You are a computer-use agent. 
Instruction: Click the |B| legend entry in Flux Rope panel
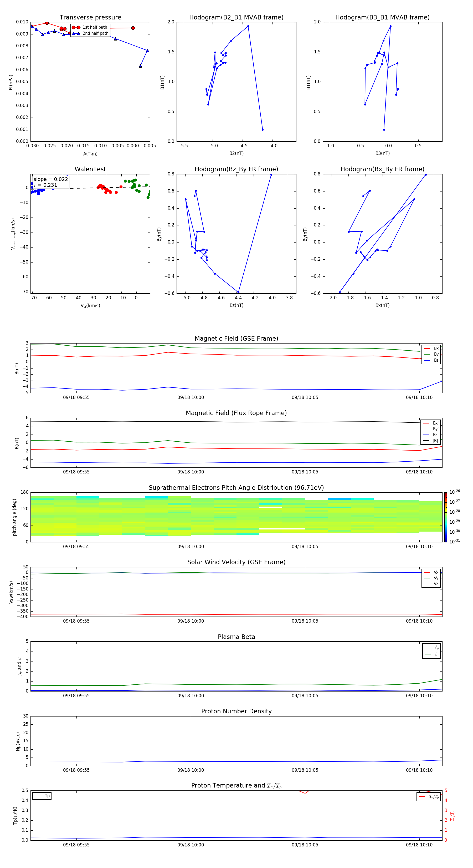click(x=431, y=441)
